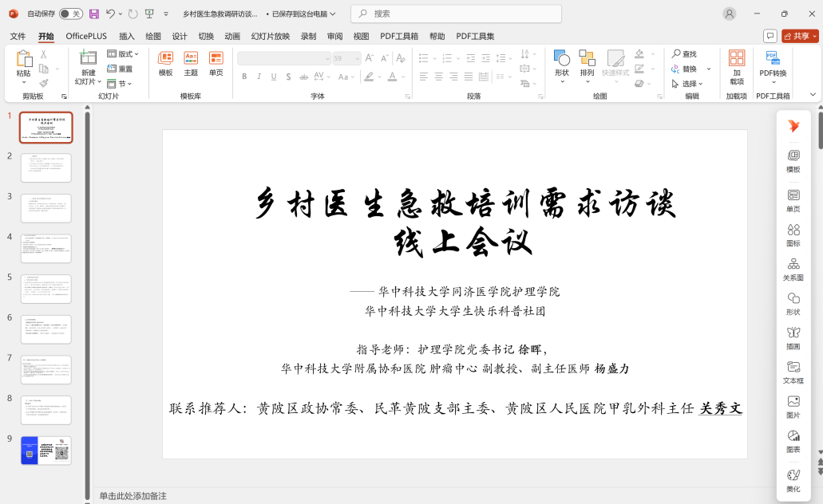Toggle justify text alignment button
This screenshot has width=823, height=504.
(x=469, y=77)
